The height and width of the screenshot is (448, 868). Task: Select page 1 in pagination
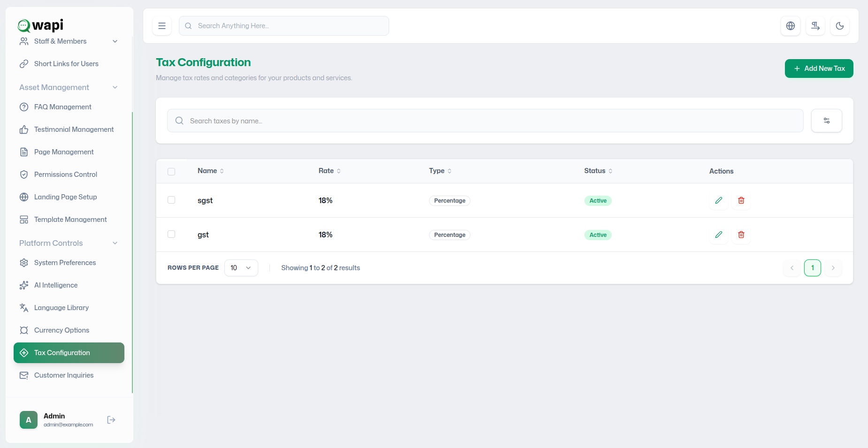click(x=813, y=268)
